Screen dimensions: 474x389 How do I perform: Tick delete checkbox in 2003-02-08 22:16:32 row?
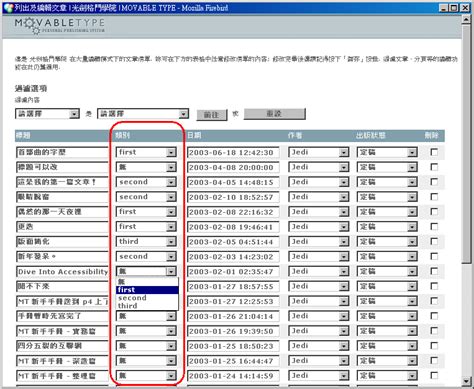click(x=434, y=212)
